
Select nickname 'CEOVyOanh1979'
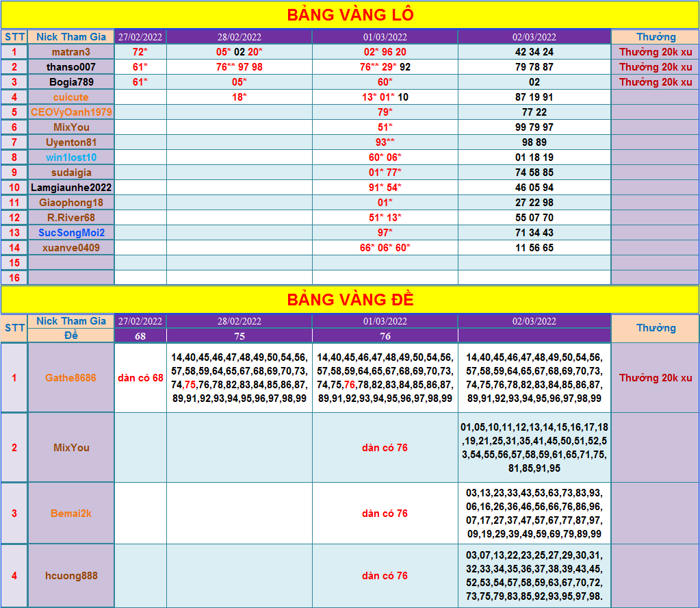coord(71,112)
